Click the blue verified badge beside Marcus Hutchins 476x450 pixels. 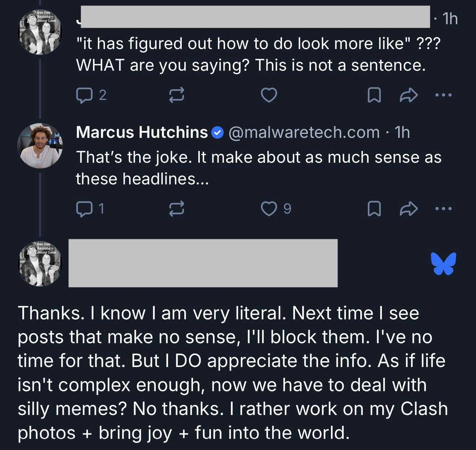pos(217,133)
